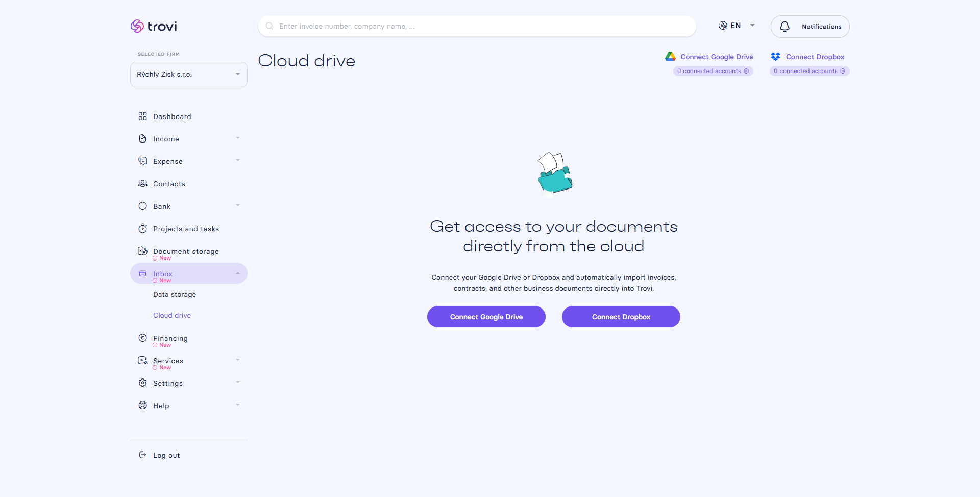Screen dimensions: 980x497
Task: Click the Services search-list icon
Action: pos(142,360)
